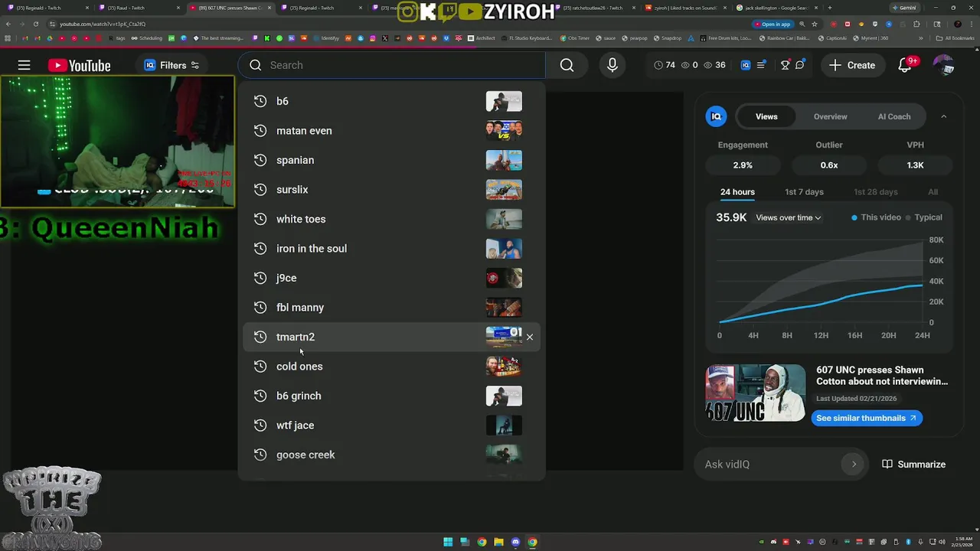Click the YouTube search input field
The width and height of the screenshot is (980, 551).
[x=391, y=65]
